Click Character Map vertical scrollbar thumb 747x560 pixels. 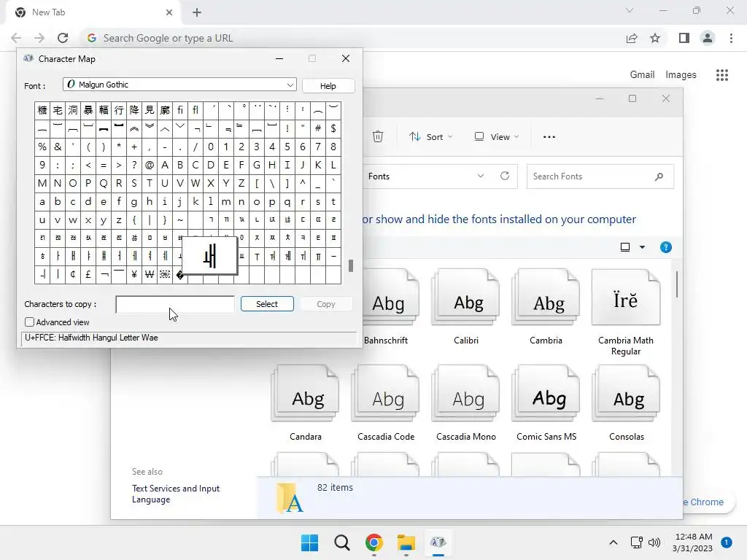tap(351, 265)
